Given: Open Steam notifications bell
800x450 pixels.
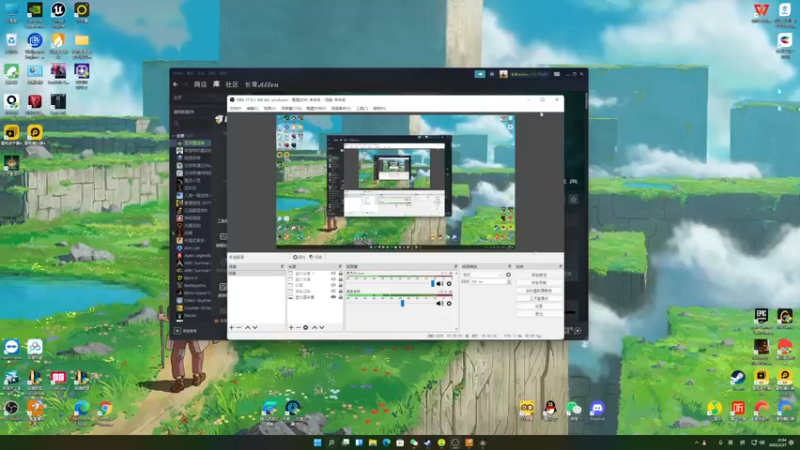Looking at the screenshot, I should pyautogui.click(x=492, y=74).
